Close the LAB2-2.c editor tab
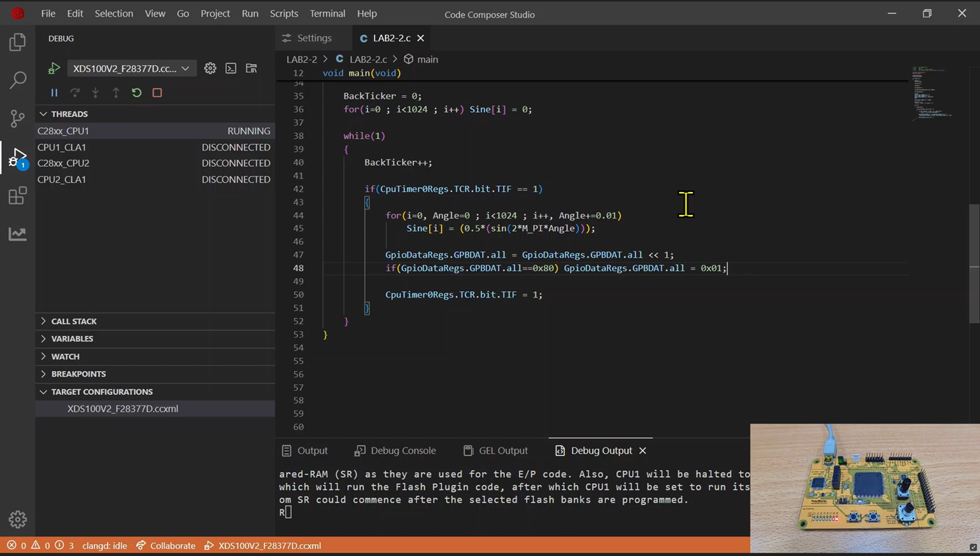The height and width of the screenshot is (556, 980). (421, 38)
